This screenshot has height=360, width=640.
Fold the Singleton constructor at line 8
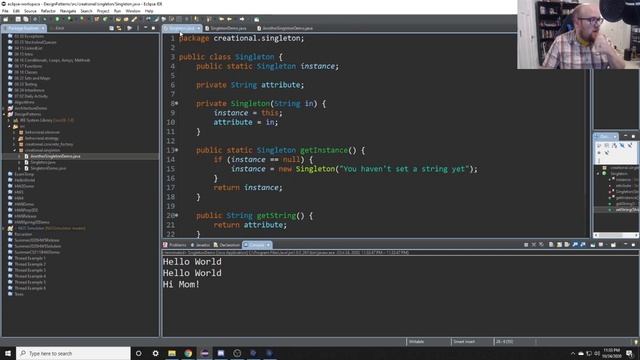click(177, 104)
